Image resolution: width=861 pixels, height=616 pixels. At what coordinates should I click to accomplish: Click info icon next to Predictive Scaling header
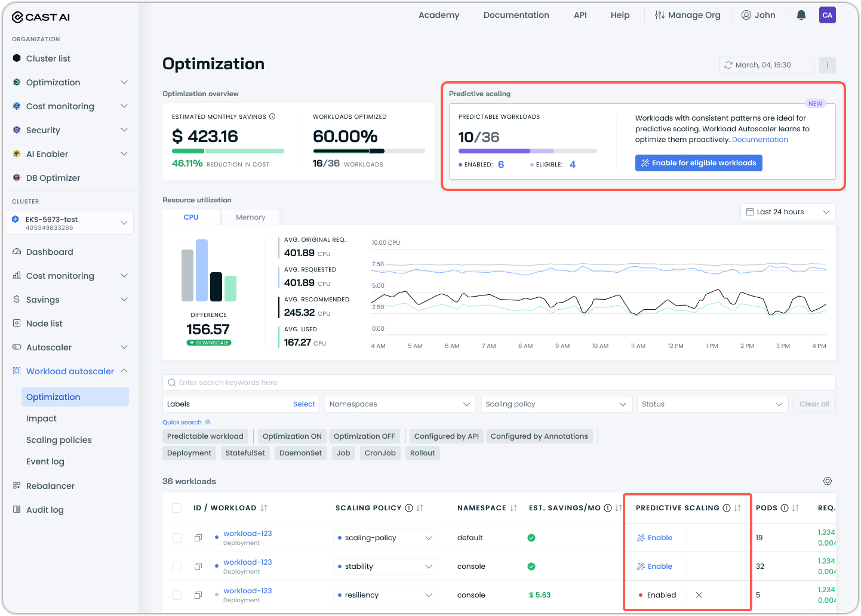727,508
